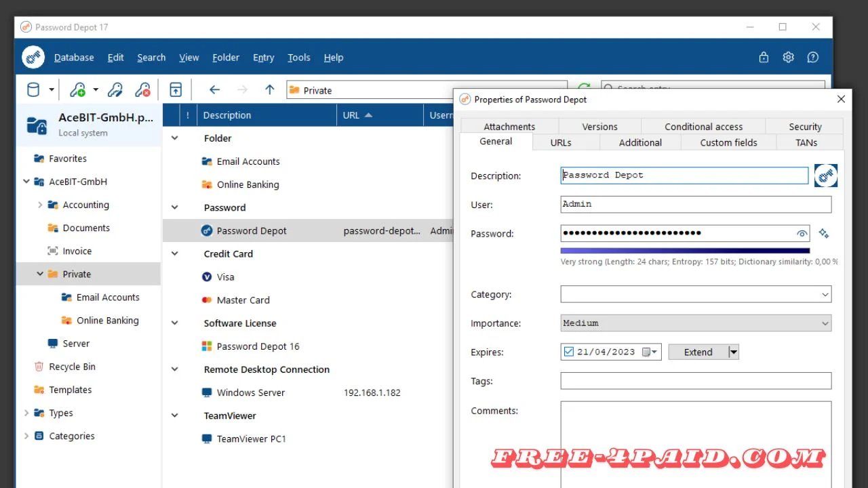The height and width of the screenshot is (488, 868).
Task: Go back with the left arrow
Action: point(214,89)
